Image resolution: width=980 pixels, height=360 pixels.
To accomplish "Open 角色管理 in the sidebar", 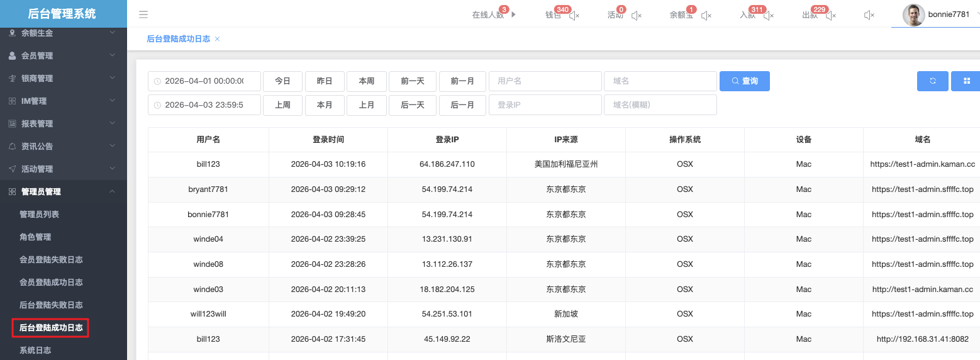I will pyautogui.click(x=35, y=237).
